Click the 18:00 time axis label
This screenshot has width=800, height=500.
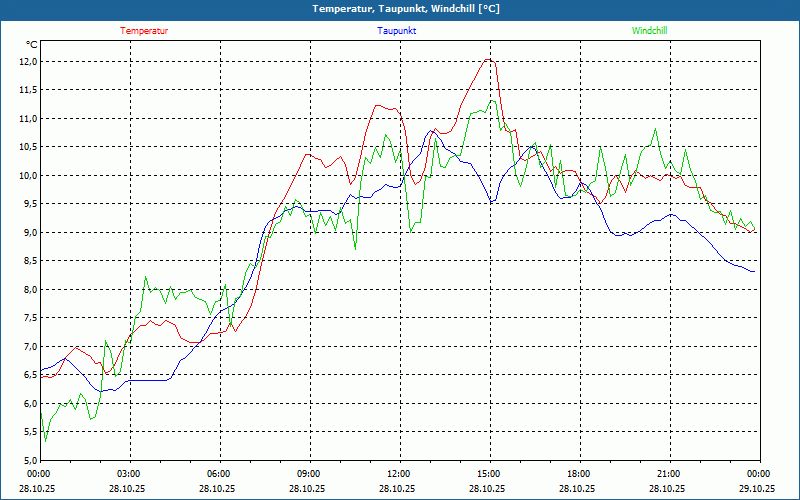click(x=579, y=474)
